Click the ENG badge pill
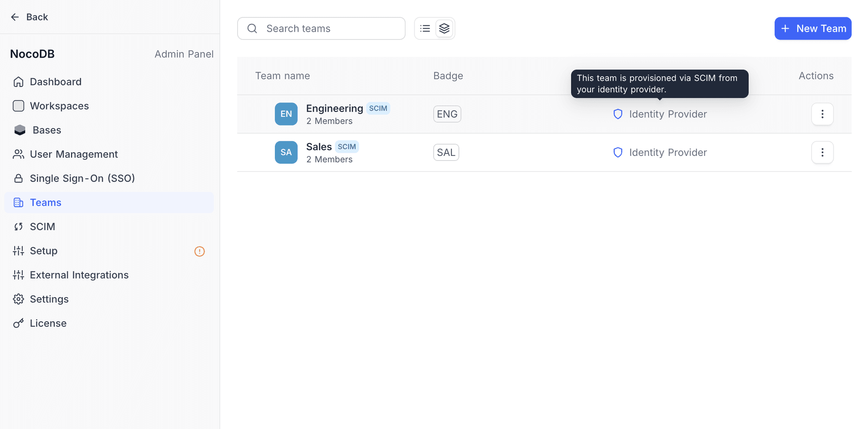Image resolution: width=868 pixels, height=429 pixels. coord(447,114)
